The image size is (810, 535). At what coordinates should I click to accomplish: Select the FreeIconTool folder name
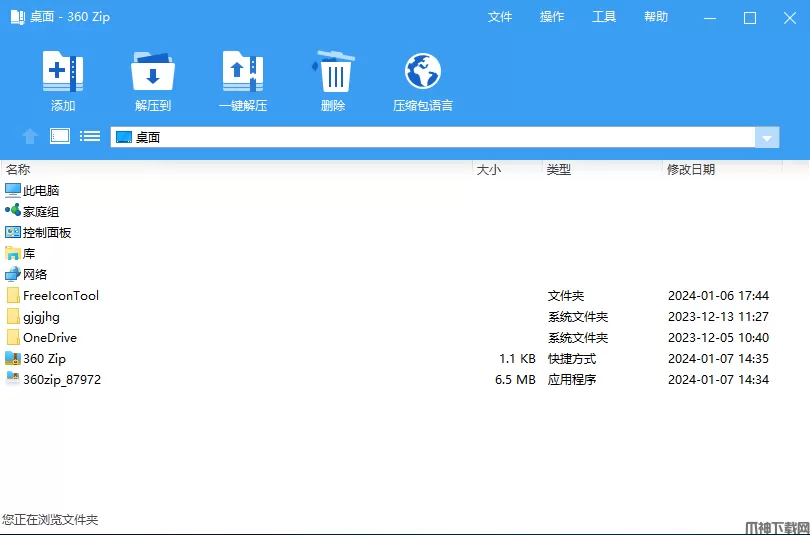pyautogui.click(x=61, y=295)
